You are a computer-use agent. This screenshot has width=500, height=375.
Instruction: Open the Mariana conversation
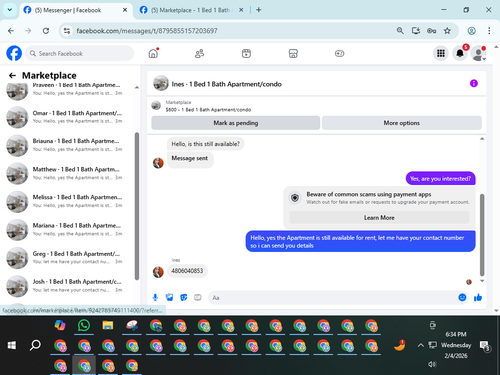[x=67, y=230]
